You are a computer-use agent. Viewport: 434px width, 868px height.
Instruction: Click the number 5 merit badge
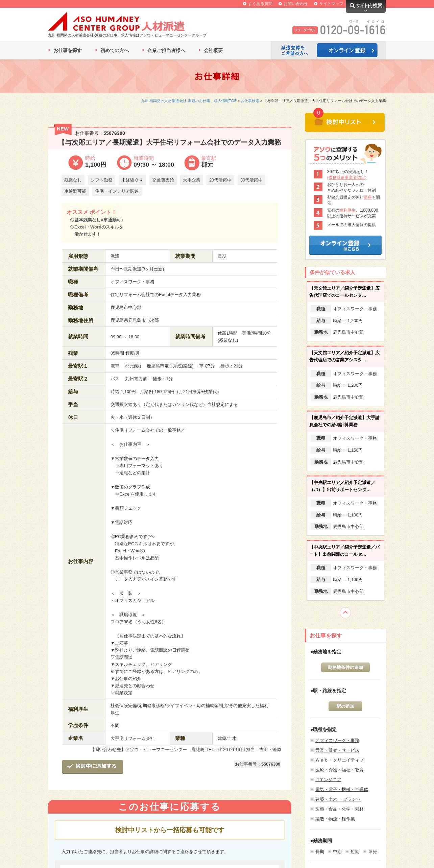(x=318, y=225)
